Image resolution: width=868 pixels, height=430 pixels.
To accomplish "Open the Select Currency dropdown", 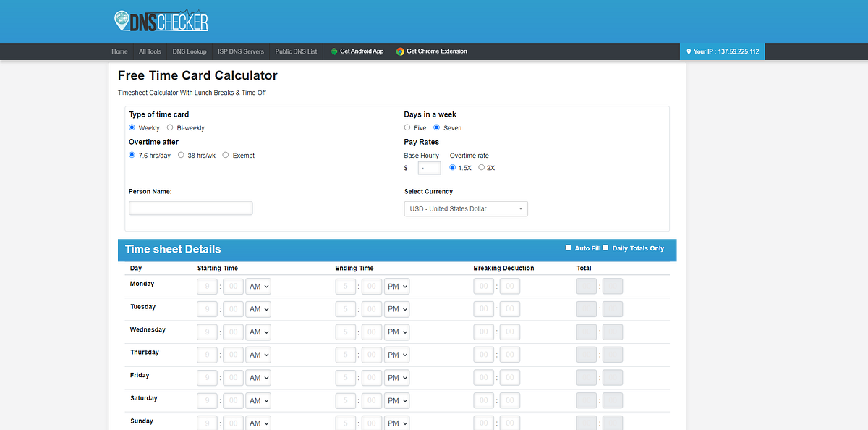I will click(x=465, y=208).
